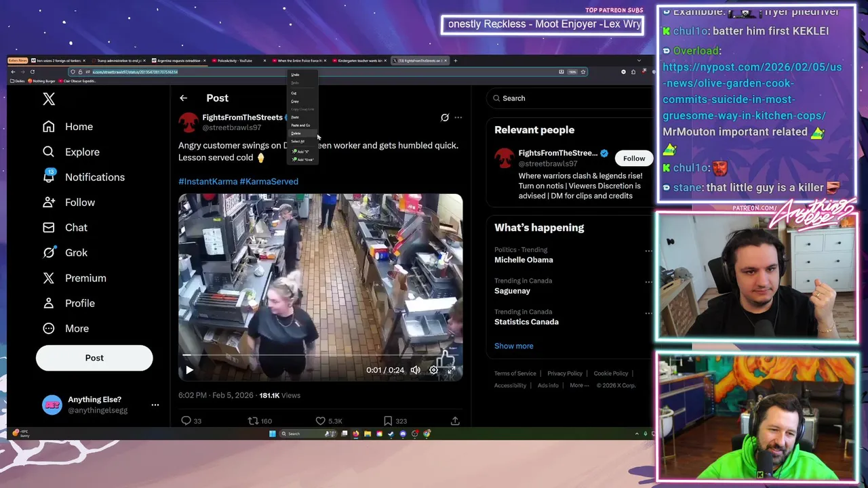Viewport: 868px width, 488px height.
Task: Open #KarmaServed hashtag
Action: click(269, 182)
